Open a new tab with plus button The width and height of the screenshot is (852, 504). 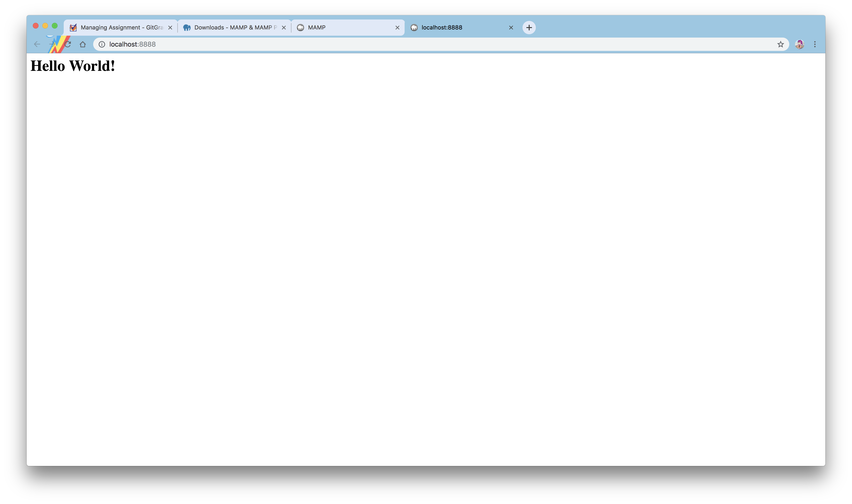click(x=529, y=28)
